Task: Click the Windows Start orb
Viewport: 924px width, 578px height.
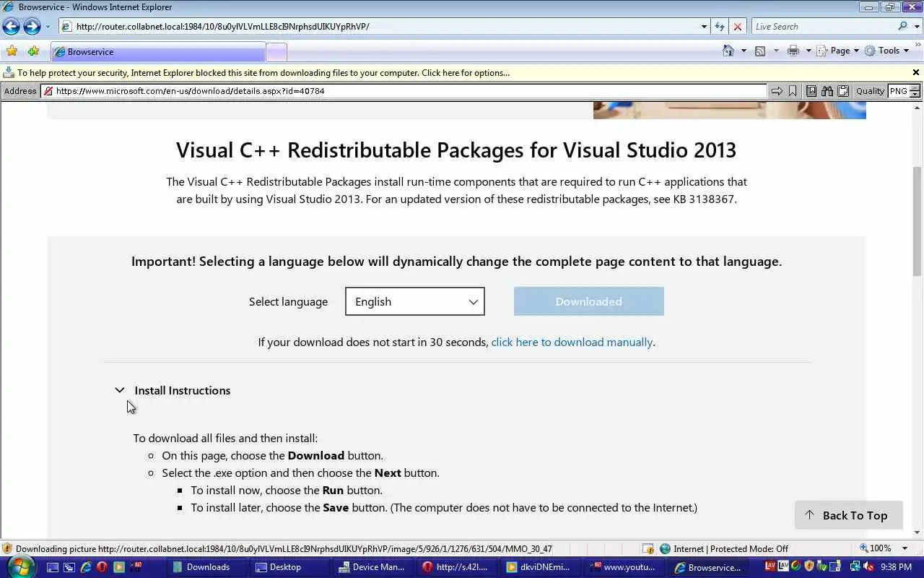Action: 19,567
